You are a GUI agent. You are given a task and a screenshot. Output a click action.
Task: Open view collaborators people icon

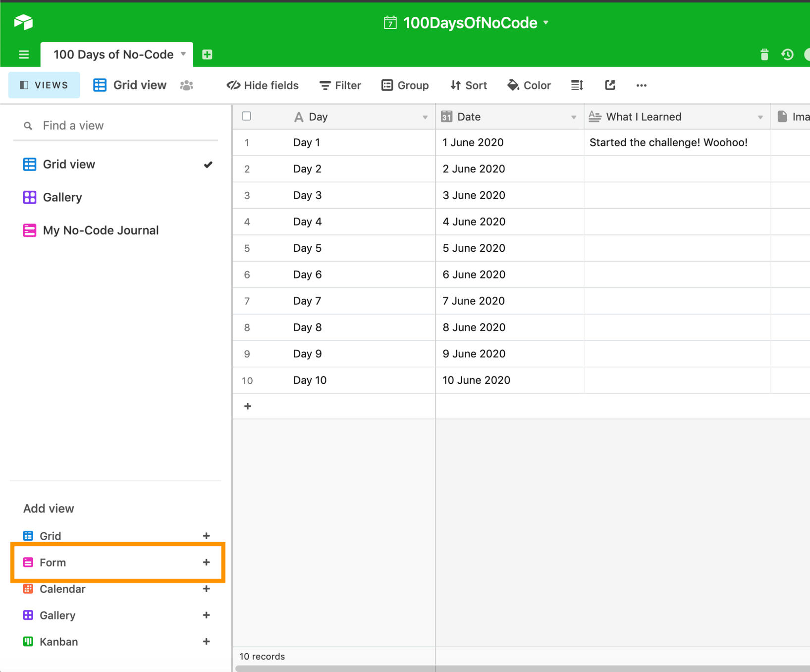187,85
